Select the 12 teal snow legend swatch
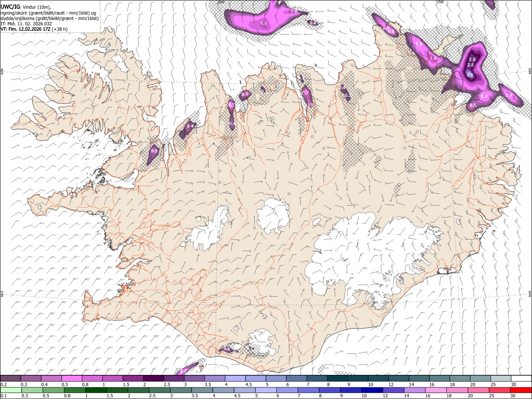This screenshot has width=532, height=399. (x=398, y=379)
